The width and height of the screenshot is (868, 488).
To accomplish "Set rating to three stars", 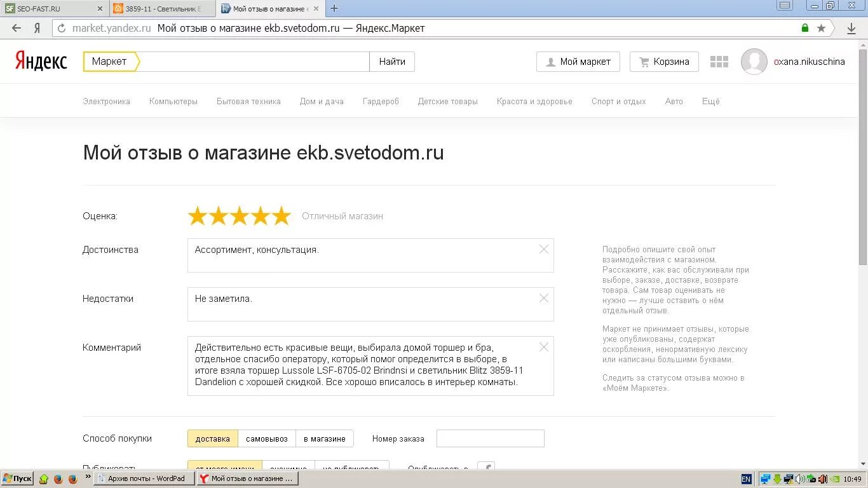I will pyautogui.click(x=240, y=216).
